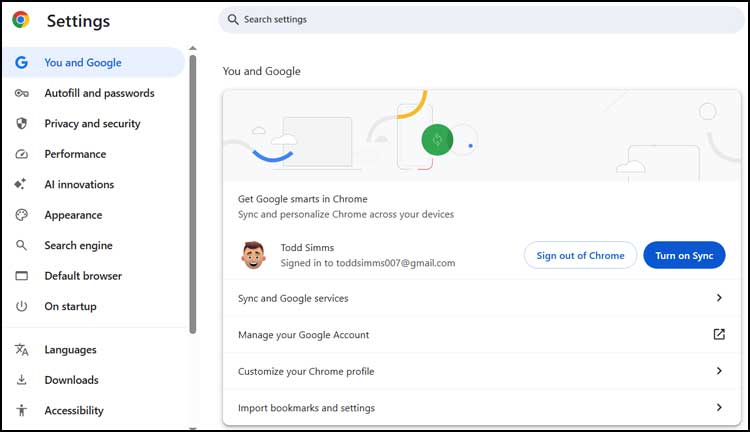
Task: Open Downloads settings
Action: coord(93,380)
